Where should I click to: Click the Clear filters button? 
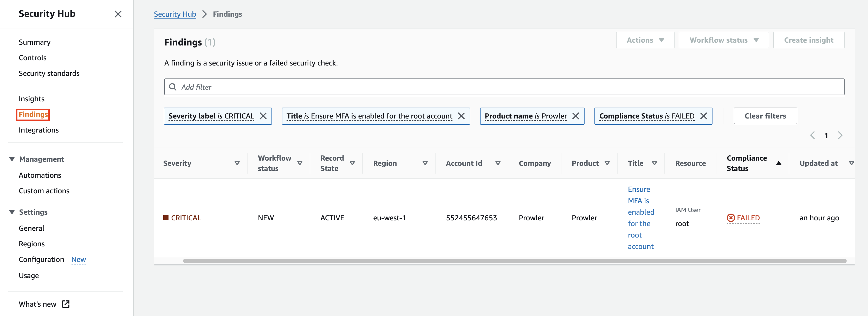pos(765,116)
